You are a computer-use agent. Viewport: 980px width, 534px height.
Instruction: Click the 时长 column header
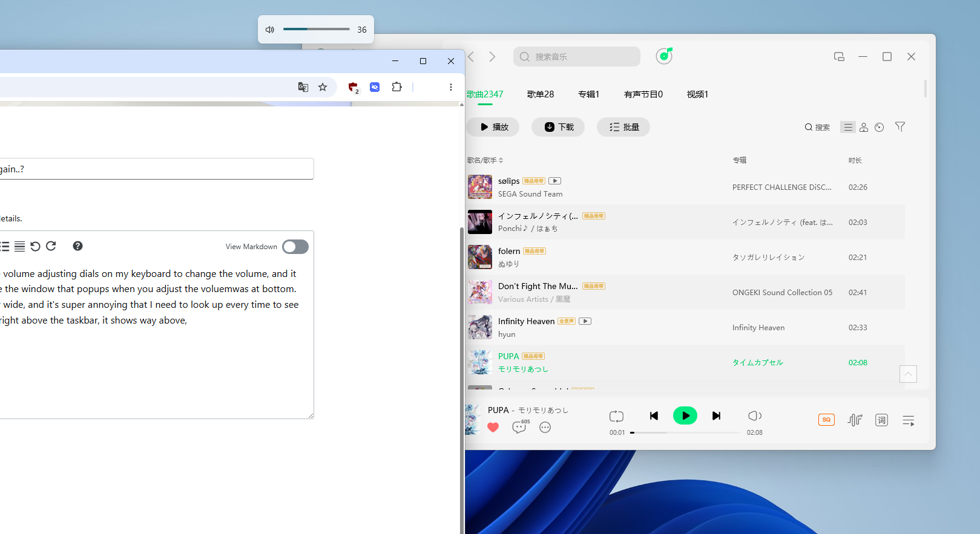pos(855,160)
